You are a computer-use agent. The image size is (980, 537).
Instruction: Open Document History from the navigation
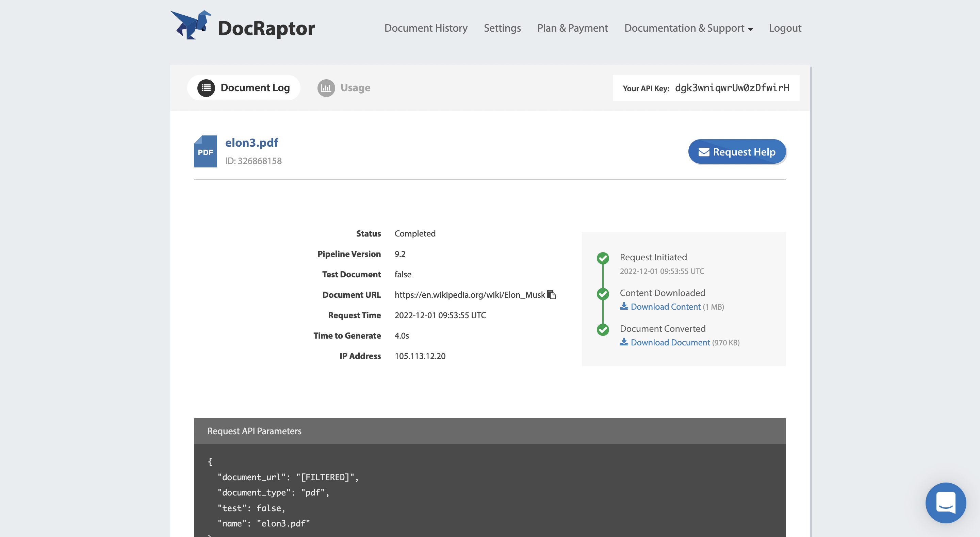tap(426, 28)
